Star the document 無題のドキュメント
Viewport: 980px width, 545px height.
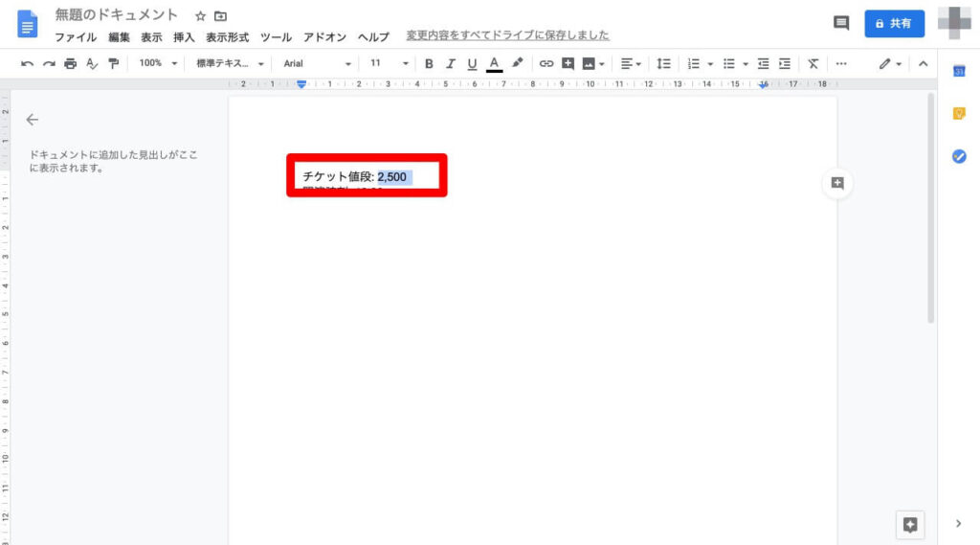point(200,16)
